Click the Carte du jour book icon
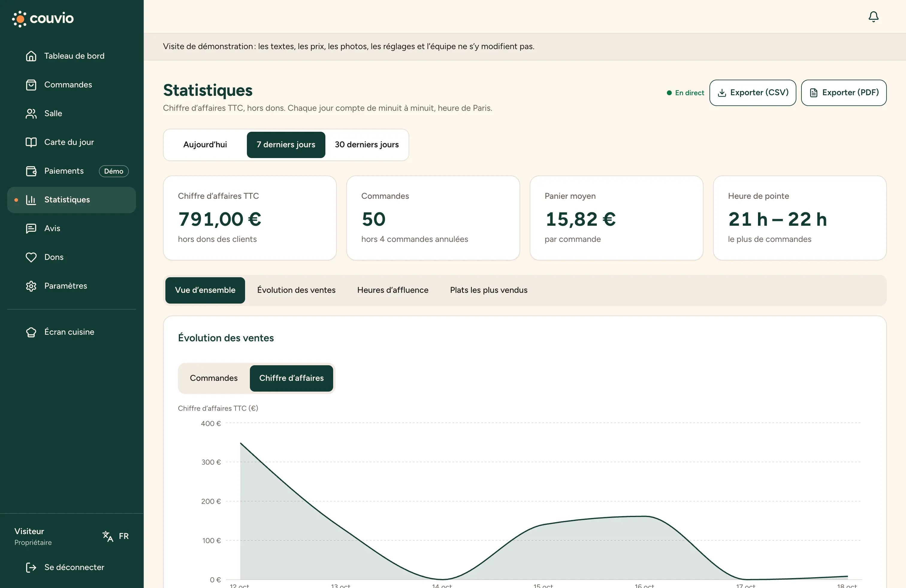 point(31,142)
